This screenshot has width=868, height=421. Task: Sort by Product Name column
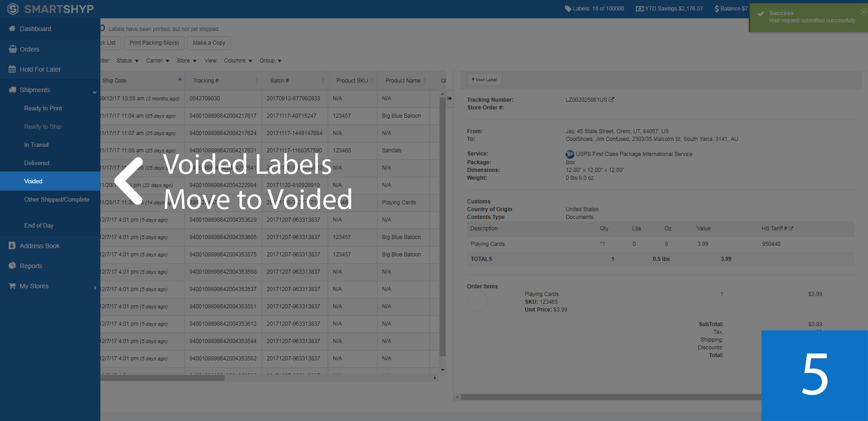click(403, 81)
